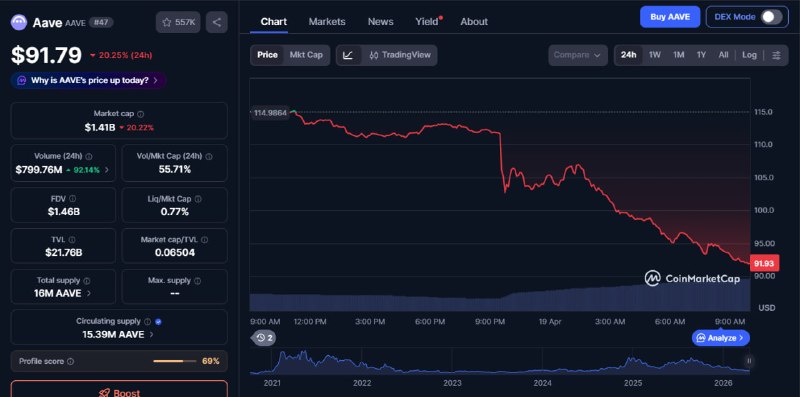800x397 pixels.
Task: Click the share icon next to watchlist
Action: click(217, 22)
